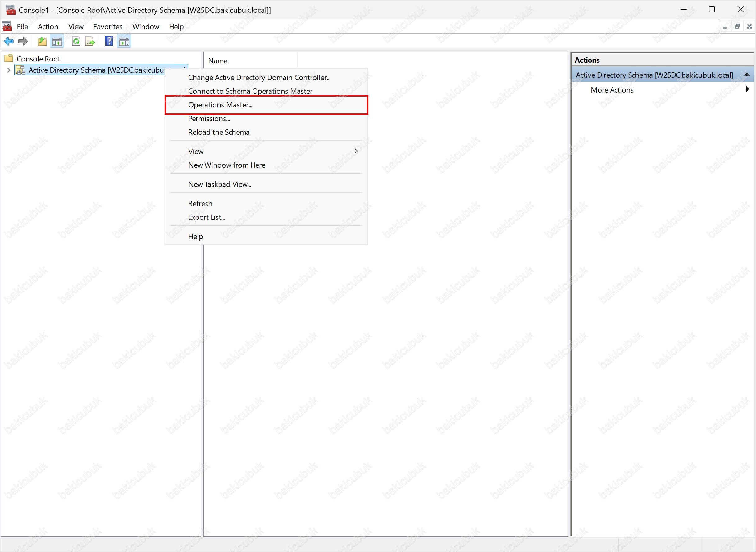756x552 pixels.
Task: Open the Action menu
Action: [x=48, y=27]
